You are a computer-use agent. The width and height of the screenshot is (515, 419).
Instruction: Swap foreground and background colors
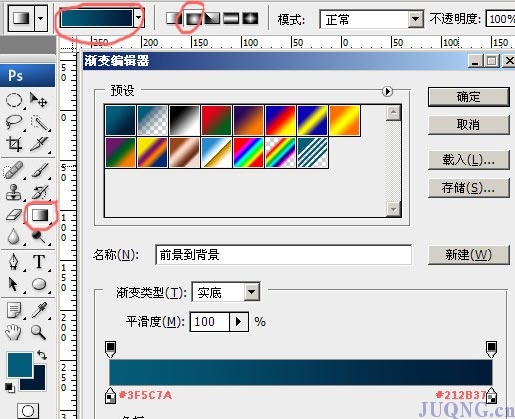point(42,354)
